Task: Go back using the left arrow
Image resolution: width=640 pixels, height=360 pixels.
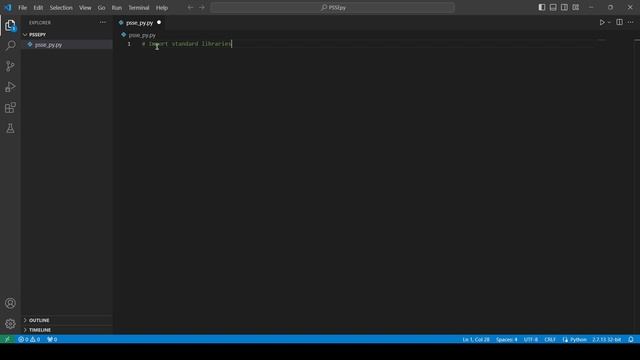Action: [190, 7]
